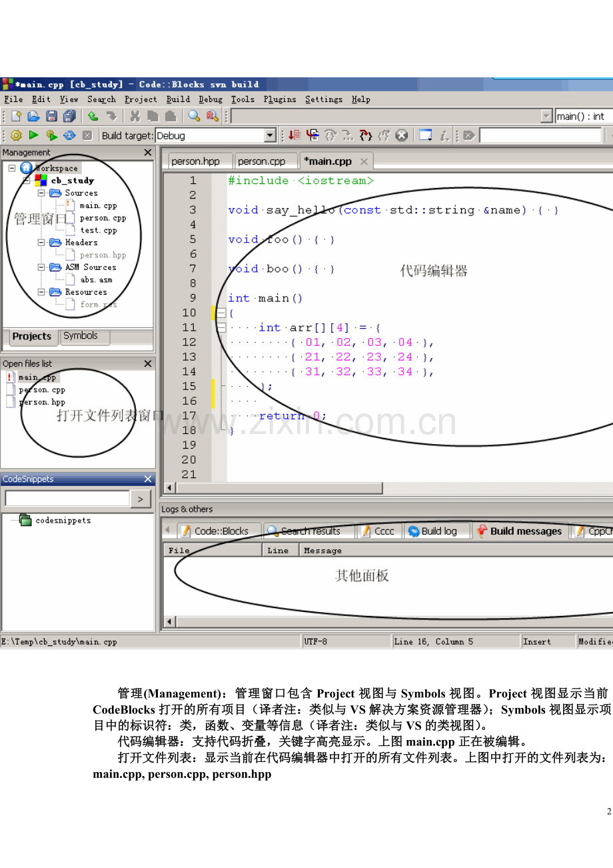Open the Debugging windows icon

[x=426, y=135]
